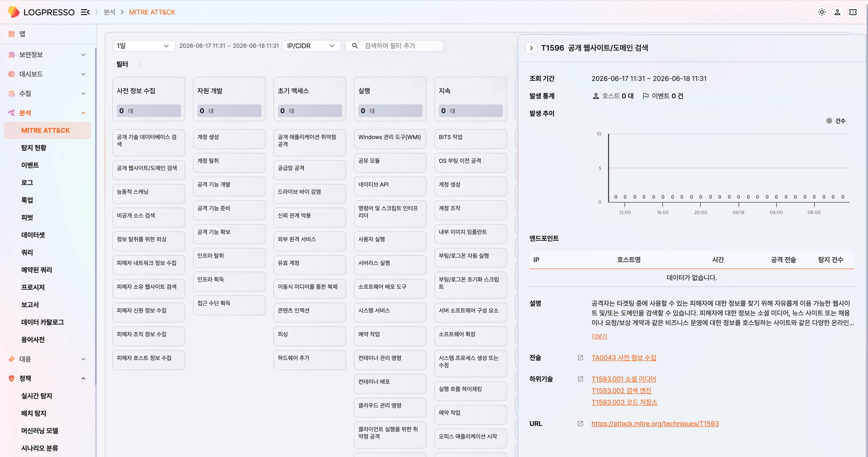
Task: Open the IP/CIDR dropdown
Action: [312, 46]
